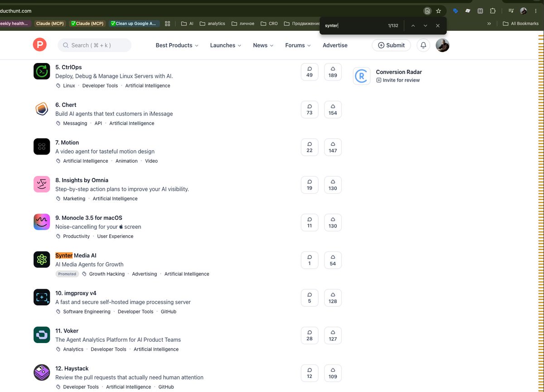
Task: Open the CRO bookmarks folder
Action: pos(269,24)
